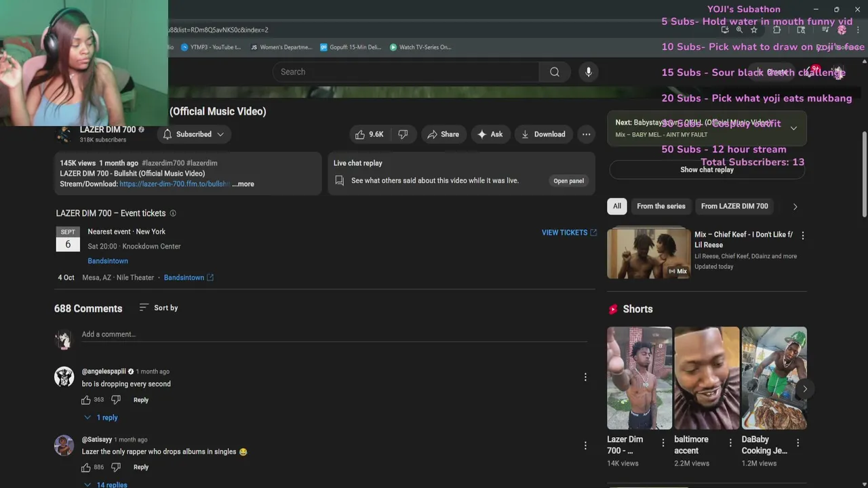Viewport: 868px width, 488px height.
Task: Open the VIEW TICKETS link
Action: point(569,232)
